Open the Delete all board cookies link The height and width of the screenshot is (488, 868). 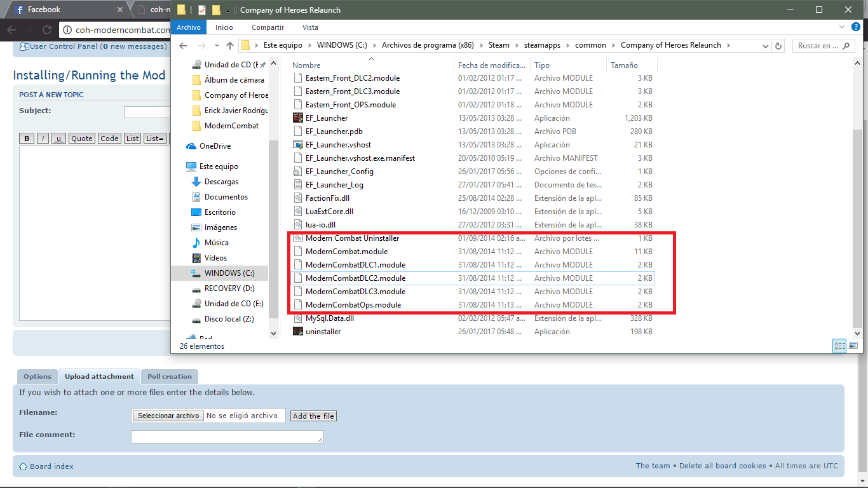722,466
